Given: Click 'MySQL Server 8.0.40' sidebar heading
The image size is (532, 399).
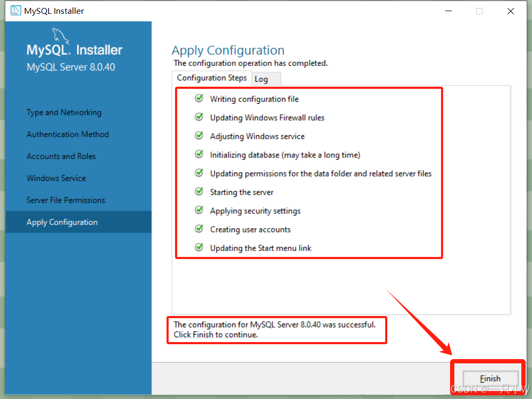Looking at the screenshot, I should click(71, 67).
